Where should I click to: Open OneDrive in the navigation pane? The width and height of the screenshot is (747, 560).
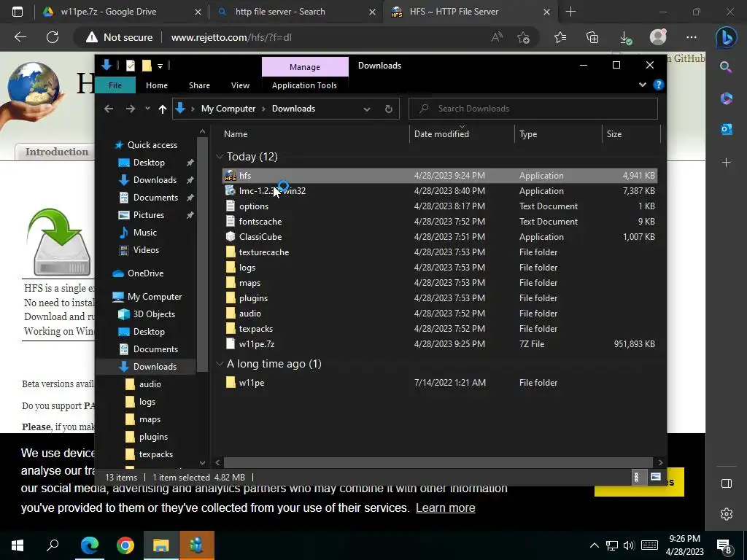[145, 273]
